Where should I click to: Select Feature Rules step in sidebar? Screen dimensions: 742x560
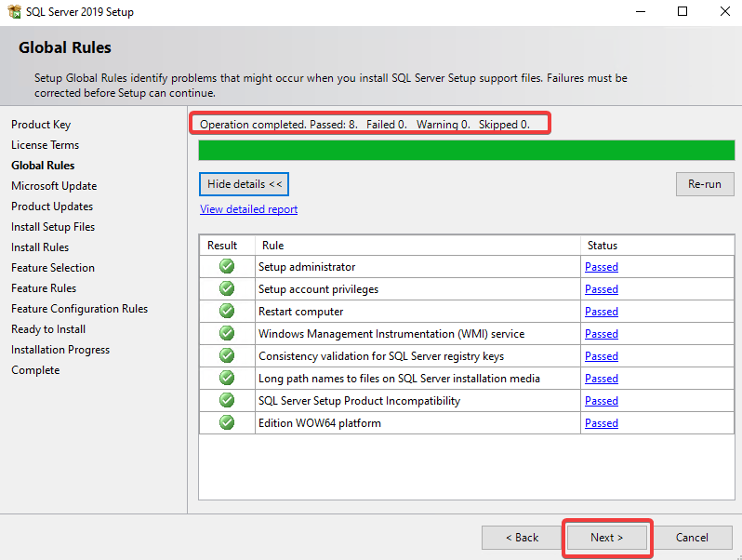[44, 287]
